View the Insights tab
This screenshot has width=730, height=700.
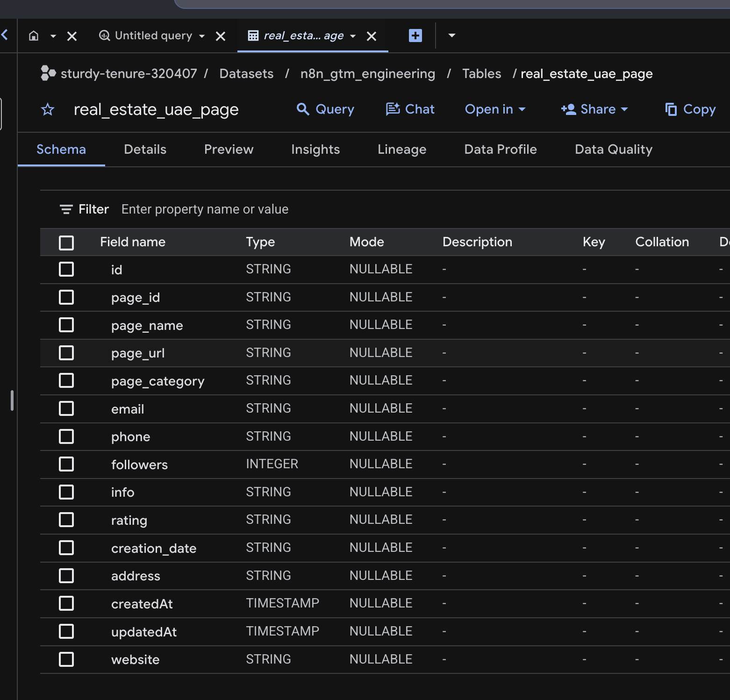pos(315,149)
